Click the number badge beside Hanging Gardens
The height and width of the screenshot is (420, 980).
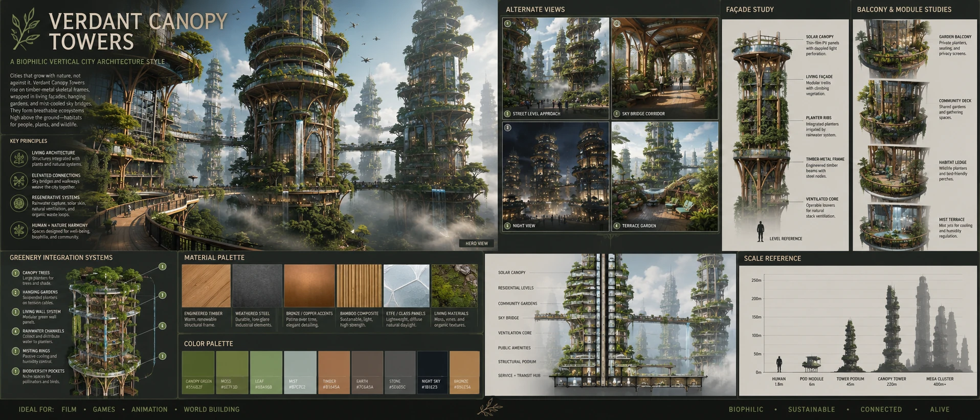[x=16, y=293]
